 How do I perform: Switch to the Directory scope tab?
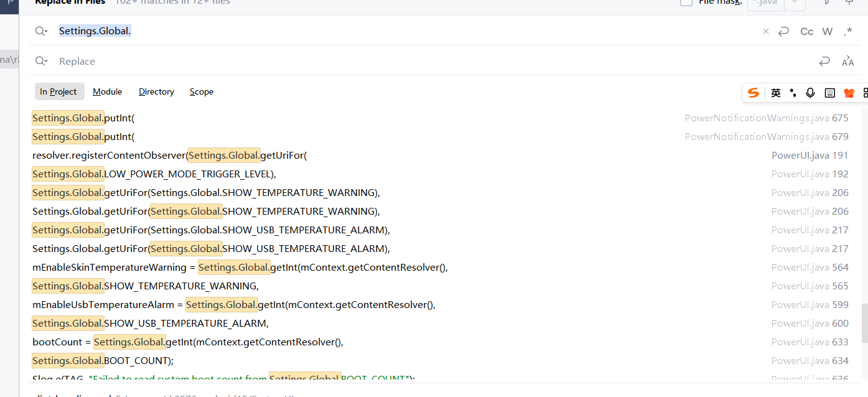point(156,91)
